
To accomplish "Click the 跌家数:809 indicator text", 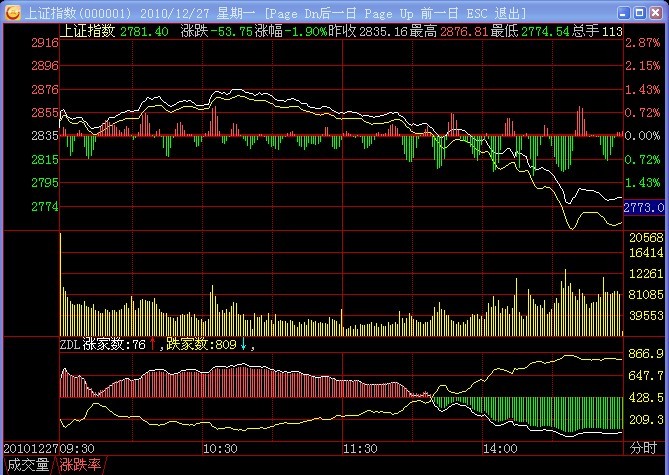I will [201, 344].
